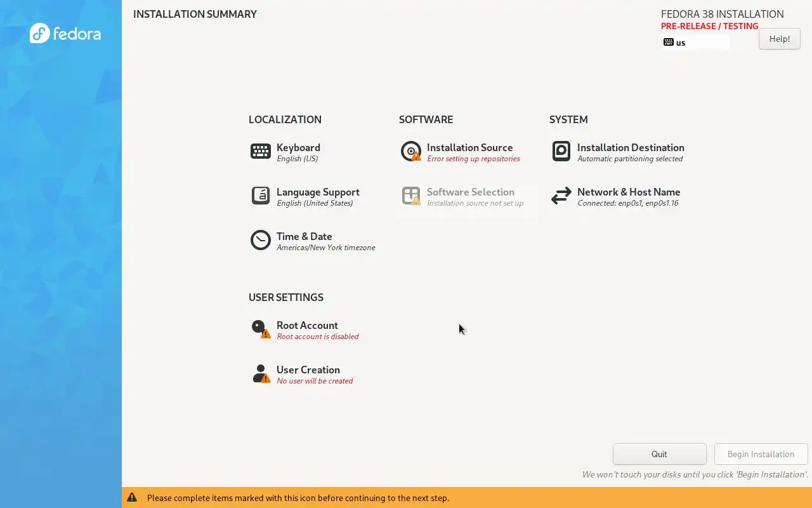This screenshot has height=508, width=812.
Task: Click 'Root account is disabled' text
Action: (x=318, y=337)
